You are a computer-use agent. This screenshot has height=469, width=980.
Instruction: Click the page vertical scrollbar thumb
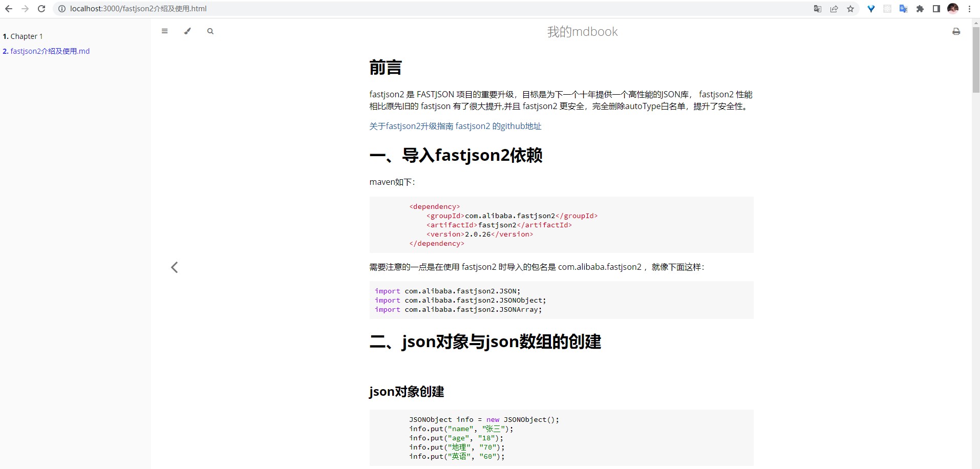(x=976, y=60)
